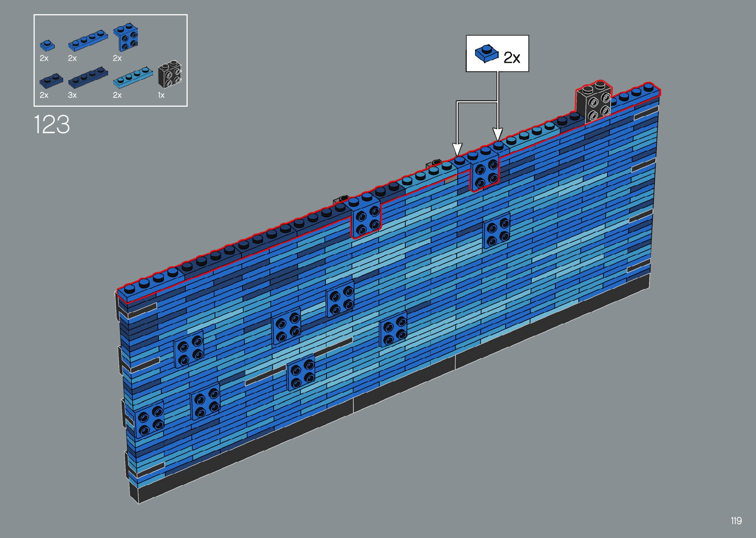Select the light blue 1x4 plate part
This screenshot has width=756, height=538.
click(133, 76)
